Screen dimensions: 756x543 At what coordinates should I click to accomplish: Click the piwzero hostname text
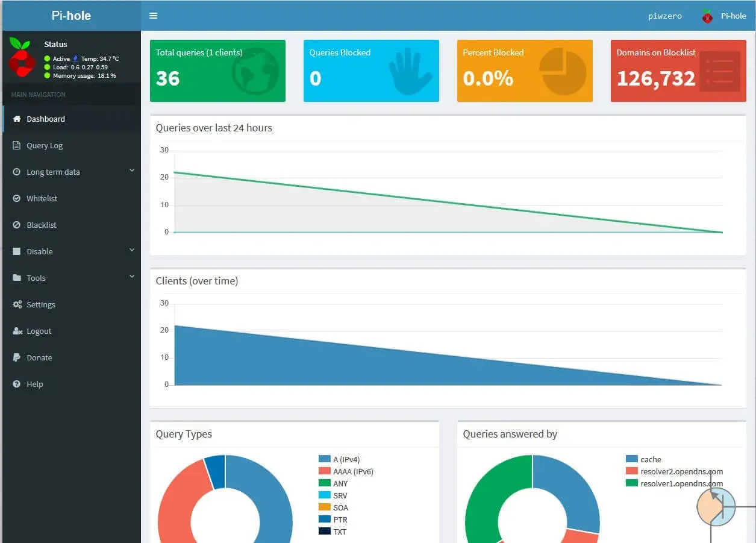[x=665, y=16]
